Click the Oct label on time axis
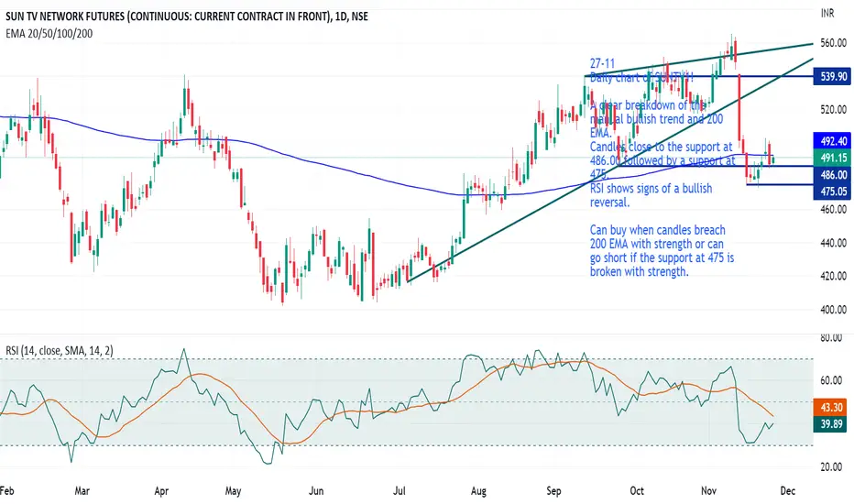This screenshot has height=504, width=854. 637,491
